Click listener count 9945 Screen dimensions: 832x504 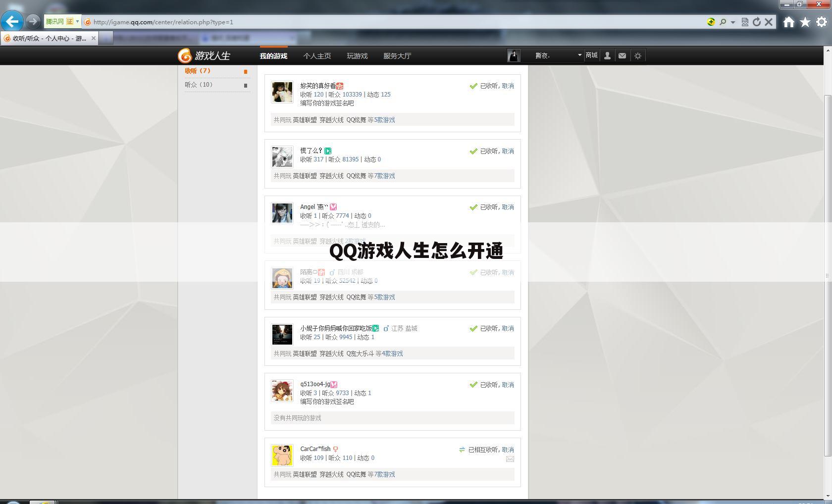[346, 337]
